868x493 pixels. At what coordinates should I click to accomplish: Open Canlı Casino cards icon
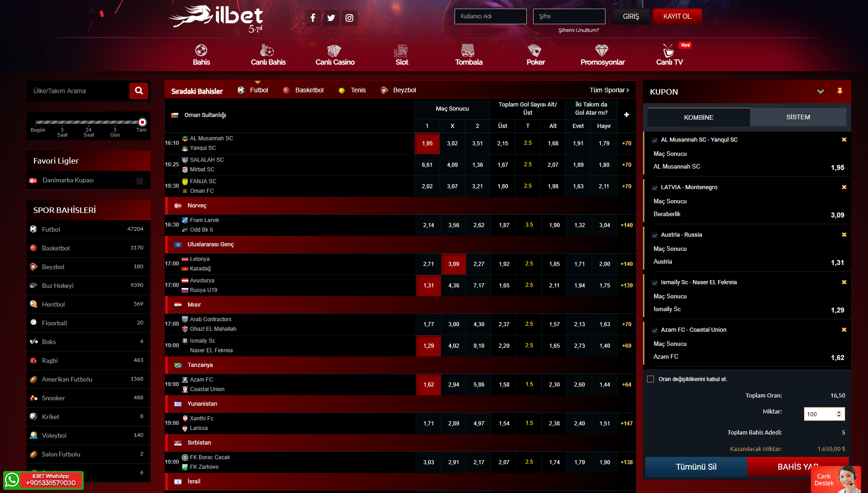(334, 51)
